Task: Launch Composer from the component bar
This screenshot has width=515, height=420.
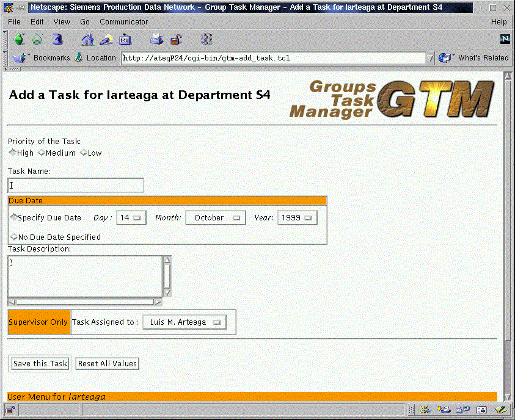Action: [500, 410]
